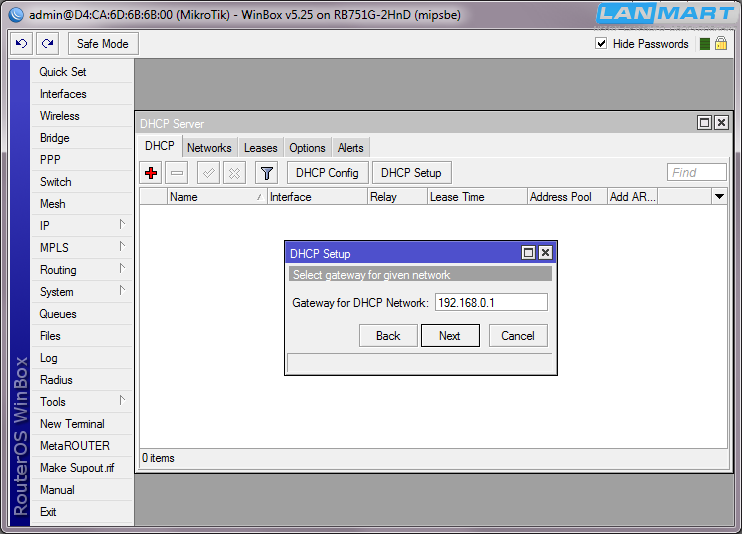Close the DHCP Setup dialog

pos(546,253)
